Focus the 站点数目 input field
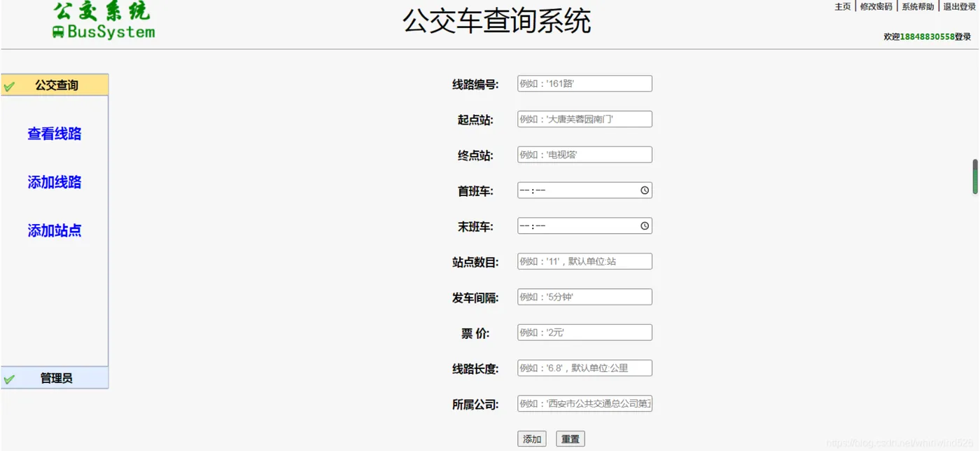980x451 pixels. (x=585, y=261)
